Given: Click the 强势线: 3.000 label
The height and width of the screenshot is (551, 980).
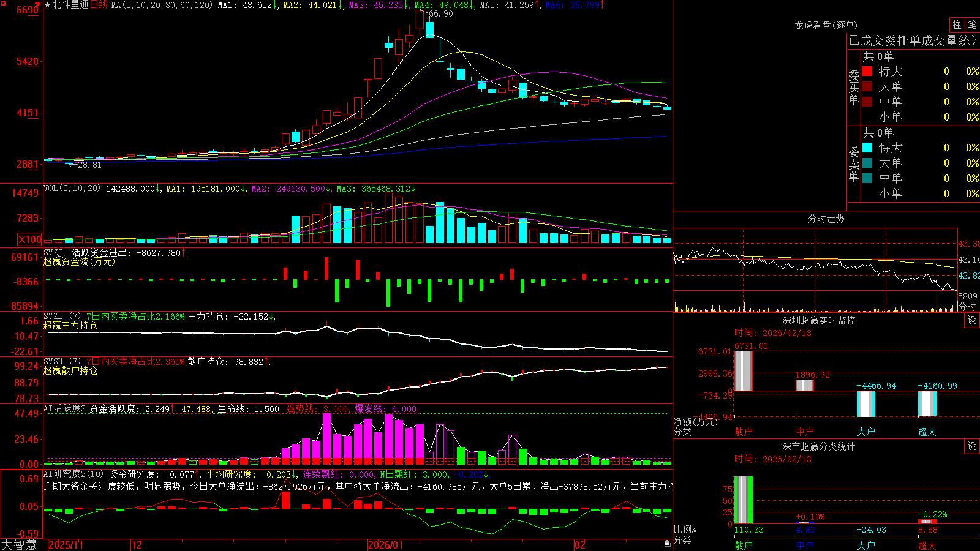Looking at the screenshot, I should (x=317, y=408).
